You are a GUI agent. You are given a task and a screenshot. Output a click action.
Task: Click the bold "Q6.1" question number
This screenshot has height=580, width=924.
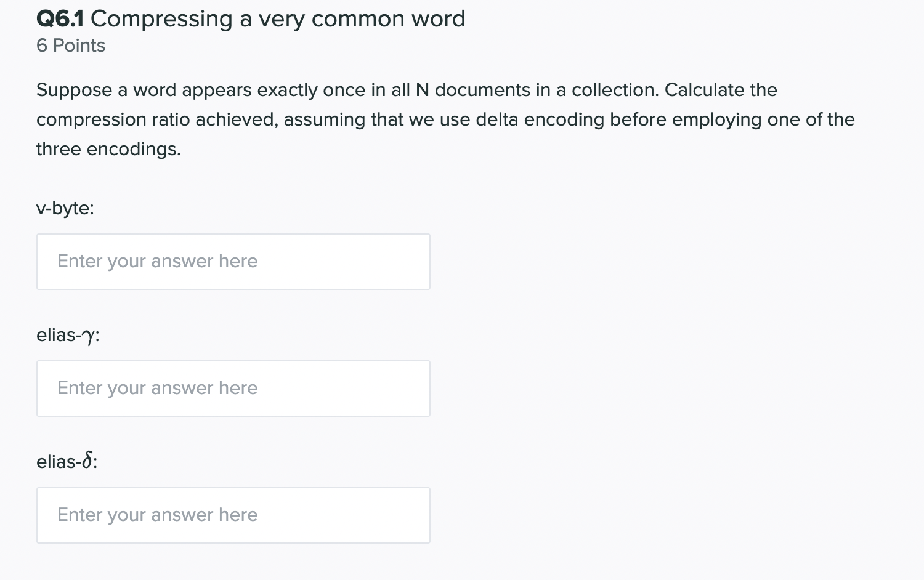(60, 19)
